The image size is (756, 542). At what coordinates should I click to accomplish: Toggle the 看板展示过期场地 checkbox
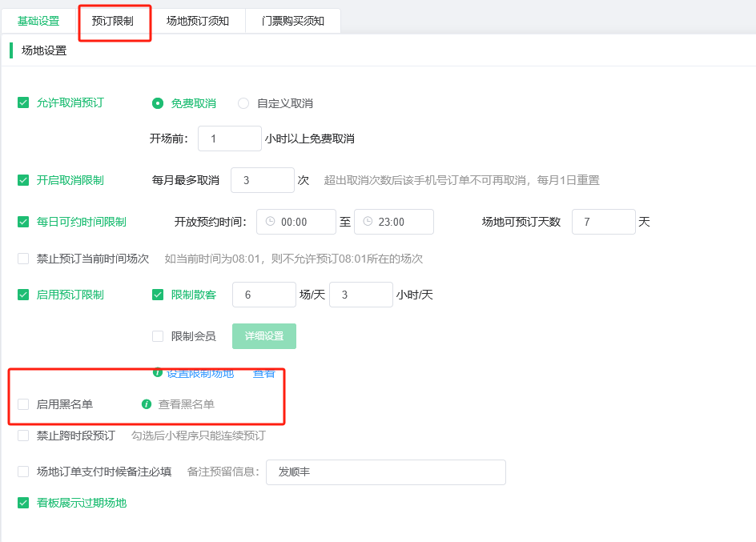[x=23, y=503]
